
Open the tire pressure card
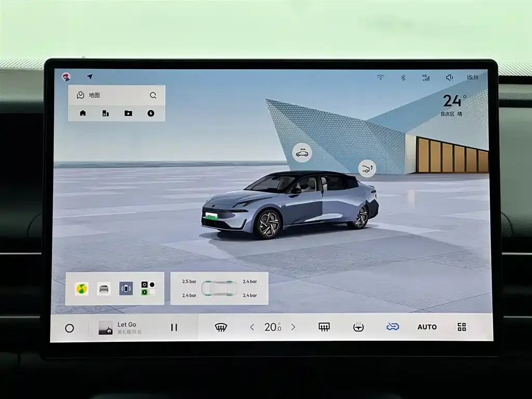pyautogui.click(x=219, y=288)
